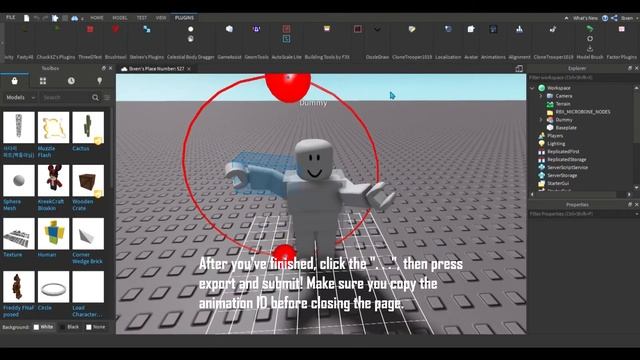Click the Human model thumbnail

click(53, 233)
